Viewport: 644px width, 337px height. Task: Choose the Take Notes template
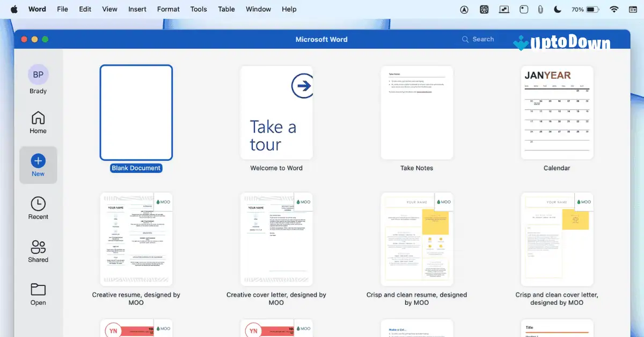click(416, 112)
